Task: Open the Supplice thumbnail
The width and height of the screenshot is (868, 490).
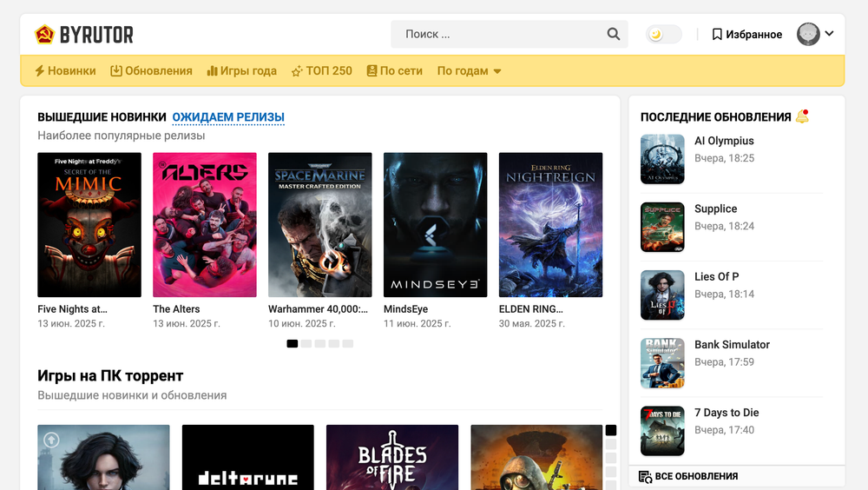Action: (x=662, y=228)
